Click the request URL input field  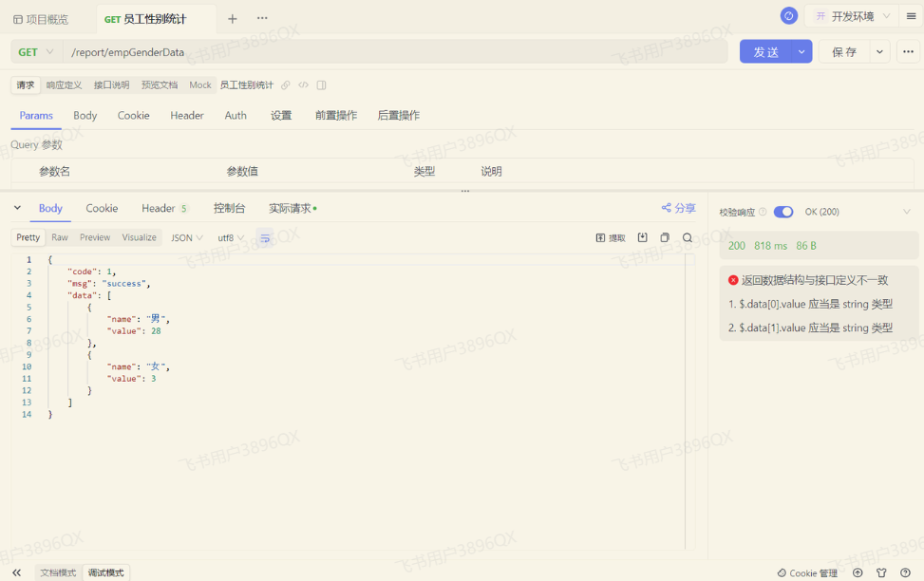(395, 52)
